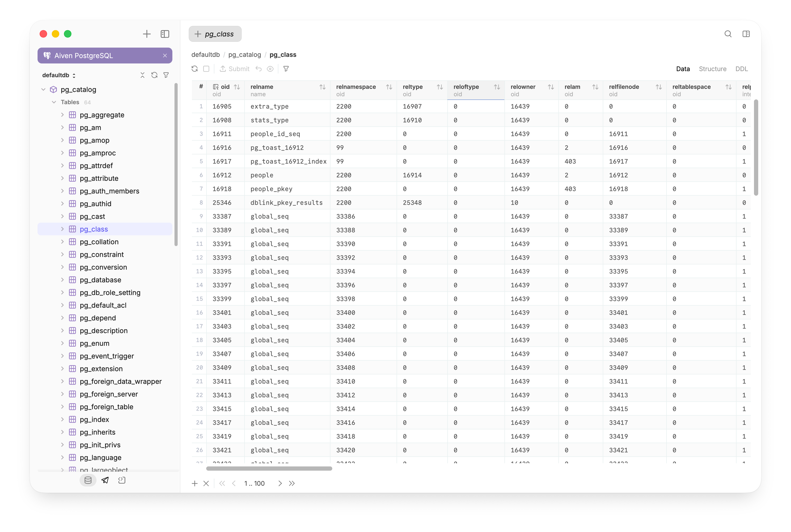Screen dimensions: 791x532
Task: Toggle the left sidebar layout icon
Action: (165, 34)
